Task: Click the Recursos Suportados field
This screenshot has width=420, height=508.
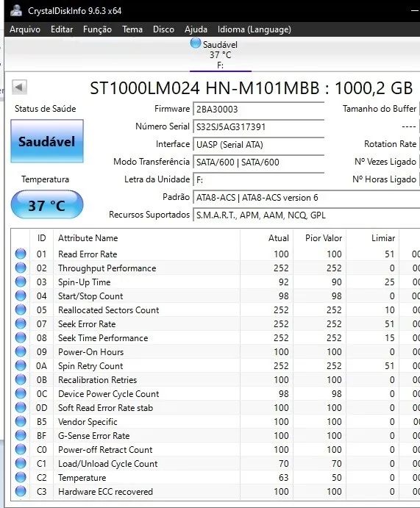Action: [x=306, y=215]
